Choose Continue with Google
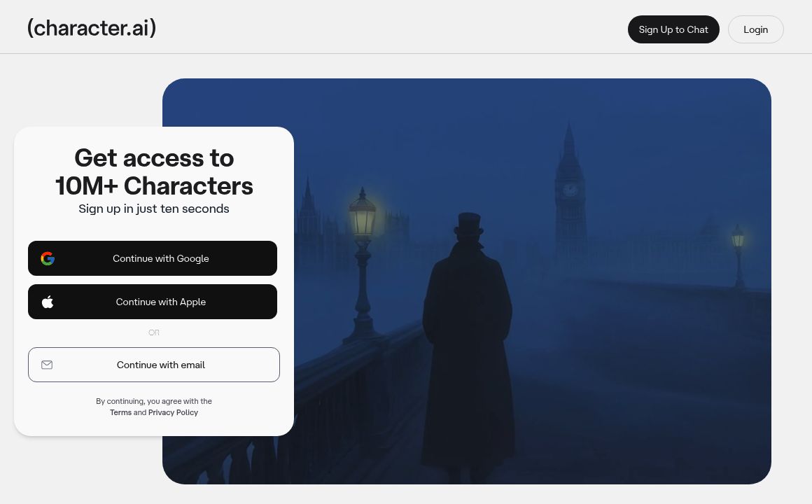Image resolution: width=812 pixels, height=504 pixels. [x=153, y=258]
